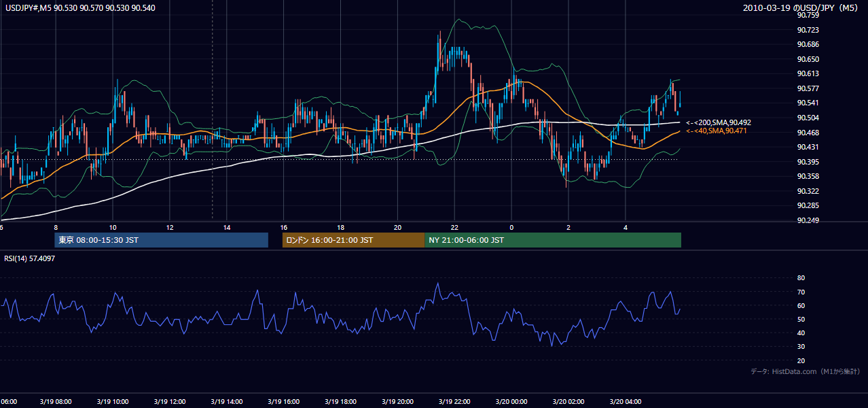Click the RSI 80 level label

[x=801, y=278]
